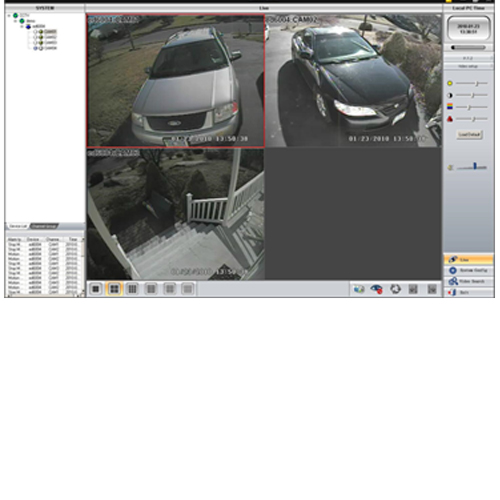500x500 pixels.
Task: Toggle the CAM01 radio circle in tree
Action: [35, 32]
